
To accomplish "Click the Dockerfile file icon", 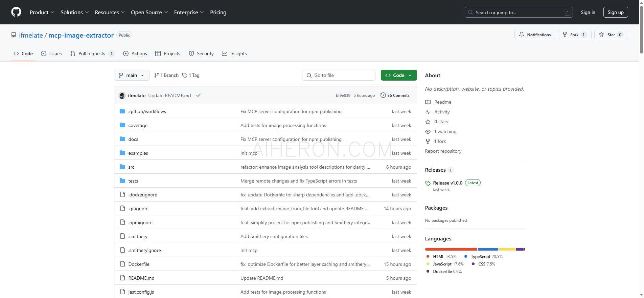I will [122, 264].
